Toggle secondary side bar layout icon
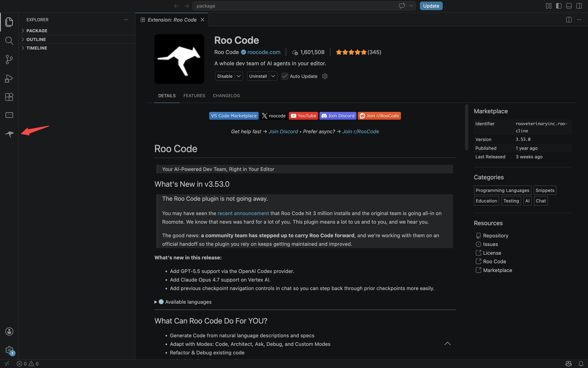Image resolution: width=588 pixels, height=368 pixels. (x=579, y=6)
